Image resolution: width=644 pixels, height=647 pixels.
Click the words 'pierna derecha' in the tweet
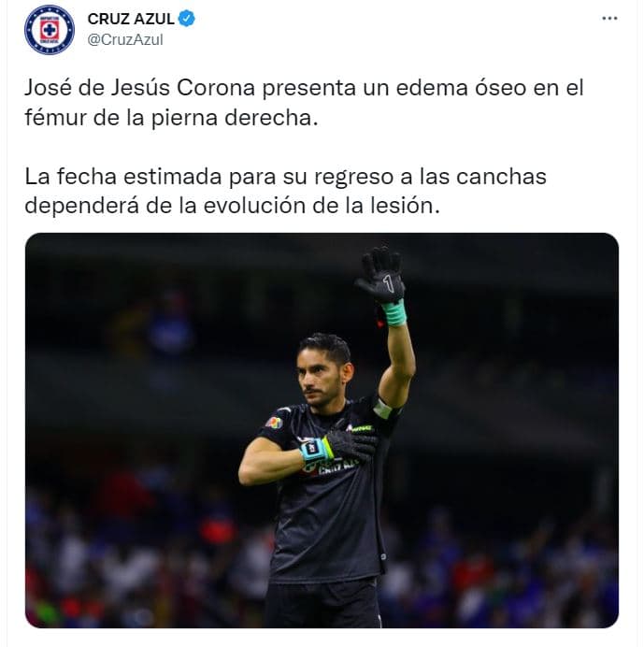click(235, 118)
